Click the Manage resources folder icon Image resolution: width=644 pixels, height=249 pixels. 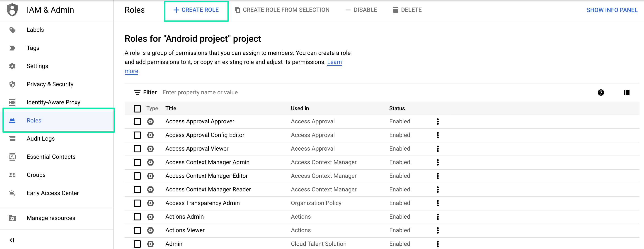click(12, 218)
